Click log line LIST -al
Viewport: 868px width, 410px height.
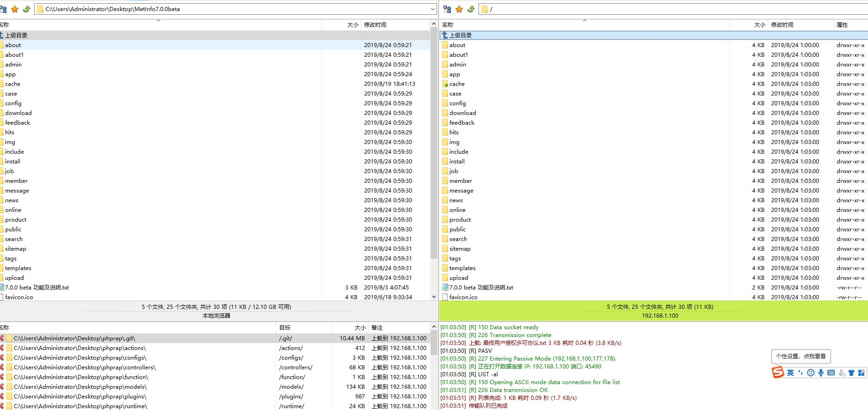469,374
